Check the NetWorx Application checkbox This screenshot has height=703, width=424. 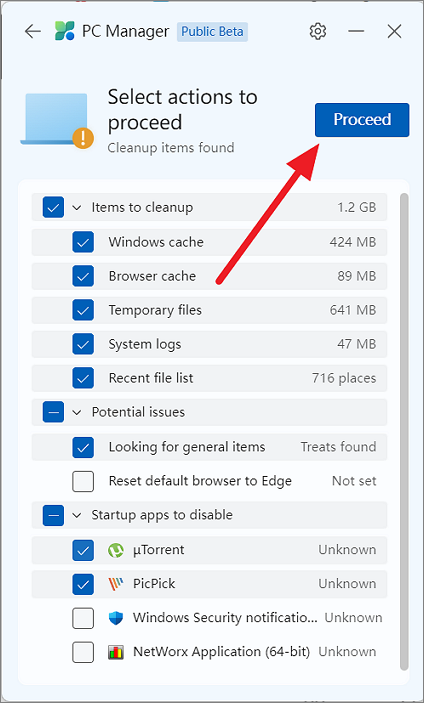(x=83, y=652)
